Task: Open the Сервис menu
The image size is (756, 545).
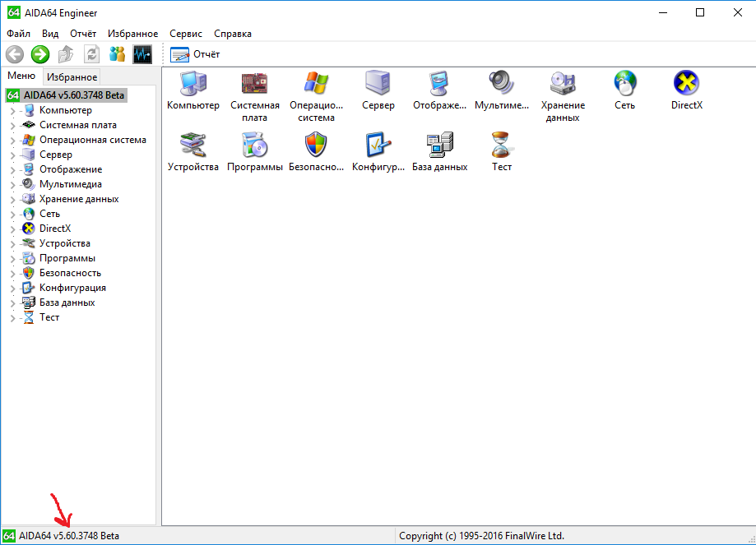Action: [186, 34]
